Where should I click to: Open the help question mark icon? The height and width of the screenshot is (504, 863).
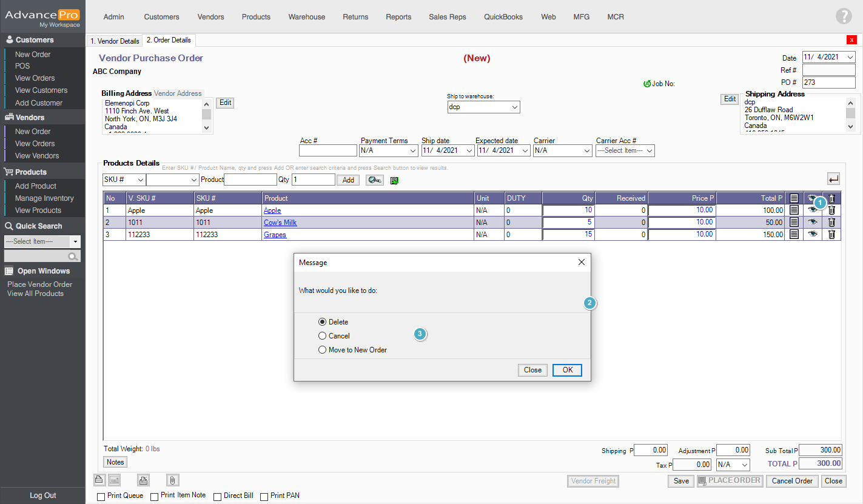[x=844, y=16]
